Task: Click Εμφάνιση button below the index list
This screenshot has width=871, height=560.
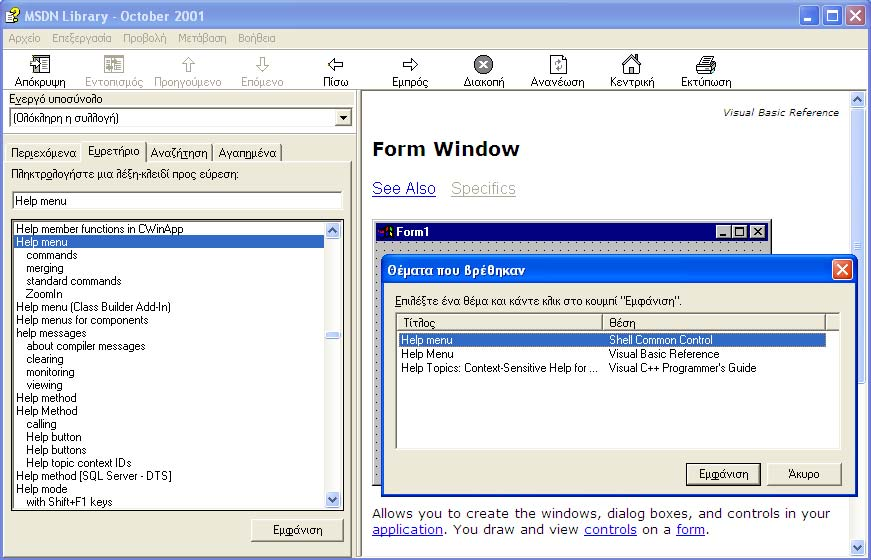Action: 297,530
